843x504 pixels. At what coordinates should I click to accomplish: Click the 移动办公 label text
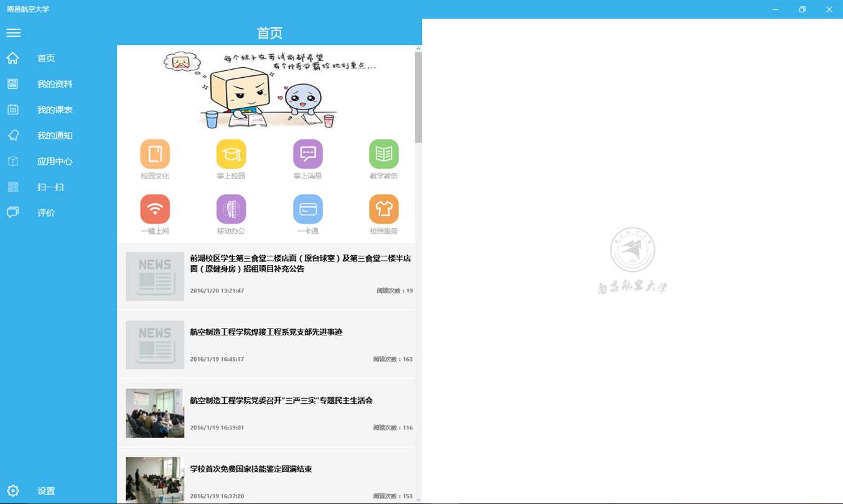coord(231,231)
